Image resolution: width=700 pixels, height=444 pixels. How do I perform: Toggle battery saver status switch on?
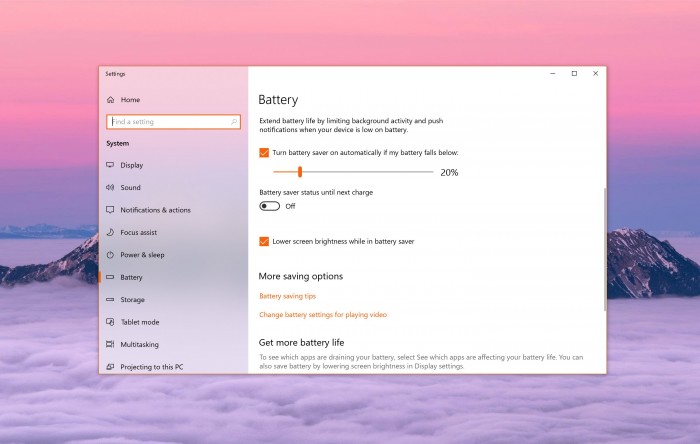click(x=270, y=206)
